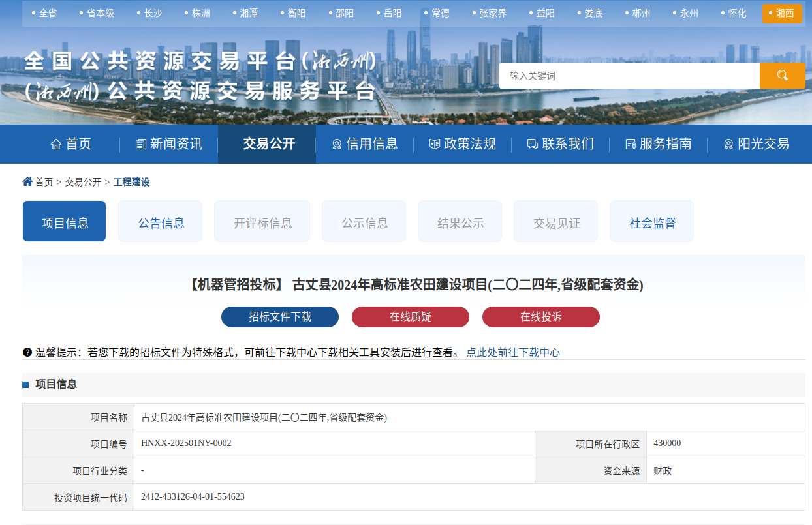Open the 交易公开 navigation menu
812x525 pixels.
pos(267,144)
